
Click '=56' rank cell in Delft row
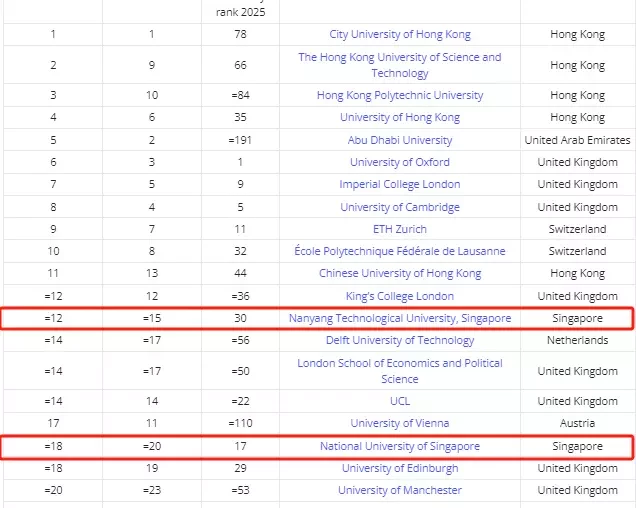(x=240, y=340)
